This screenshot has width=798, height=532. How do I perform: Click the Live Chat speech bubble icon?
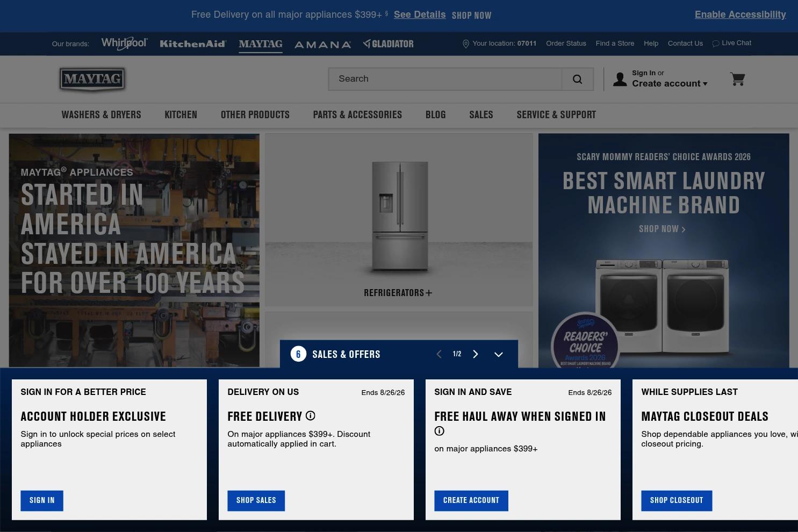[716, 44]
